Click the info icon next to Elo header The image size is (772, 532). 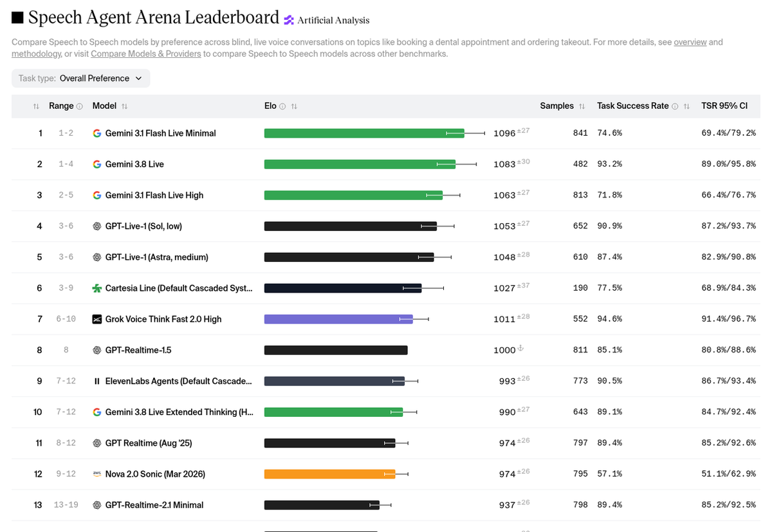pos(282,106)
